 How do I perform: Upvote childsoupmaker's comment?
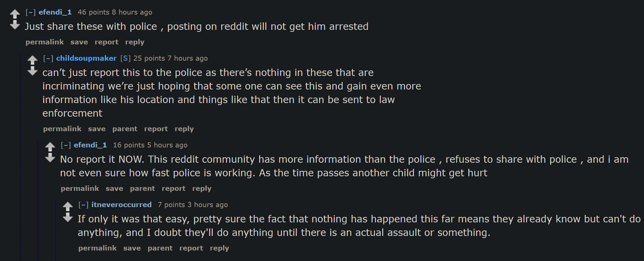33,60
